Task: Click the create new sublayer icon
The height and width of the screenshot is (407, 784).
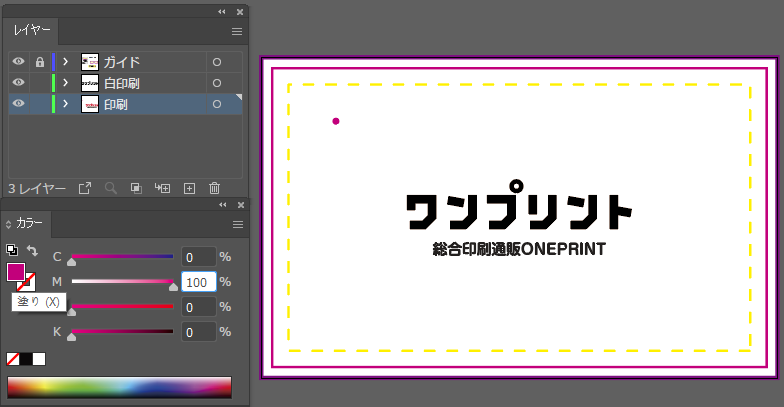Action: (x=162, y=188)
